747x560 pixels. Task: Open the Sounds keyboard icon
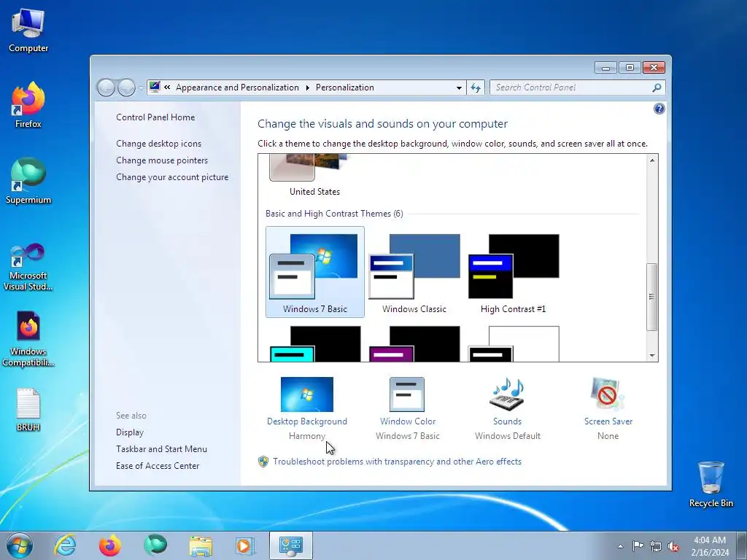coord(508,394)
